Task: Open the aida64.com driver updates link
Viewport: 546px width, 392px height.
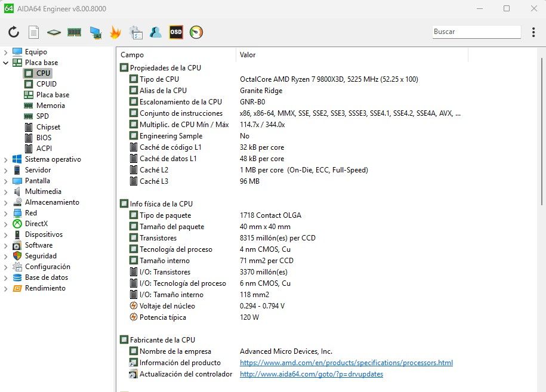Action: [x=311, y=374]
